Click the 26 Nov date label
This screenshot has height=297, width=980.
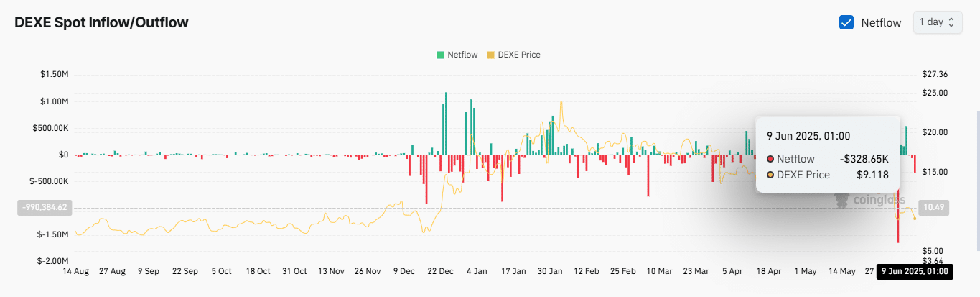(x=368, y=272)
